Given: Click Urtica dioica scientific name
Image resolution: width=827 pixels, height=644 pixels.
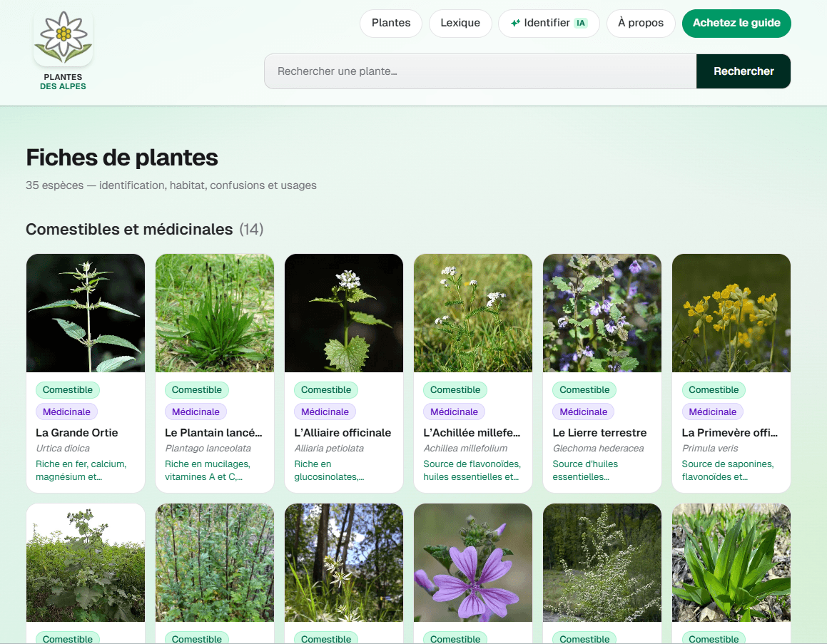Looking at the screenshot, I should point(63,449).
